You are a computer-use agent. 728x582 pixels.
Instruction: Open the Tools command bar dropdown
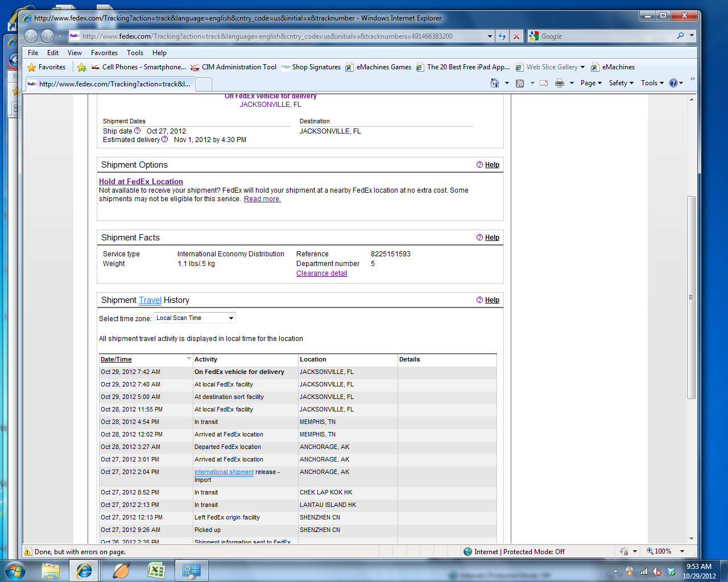(652, 83)
